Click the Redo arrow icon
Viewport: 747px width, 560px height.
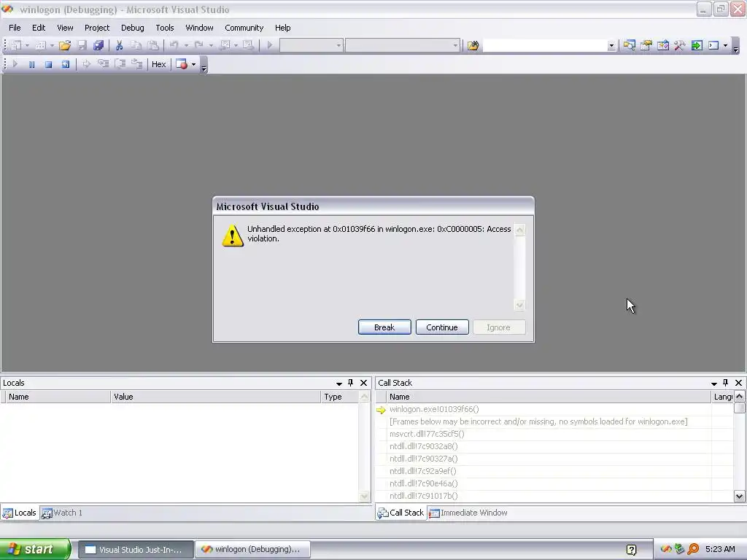click(x=199, y=45)
